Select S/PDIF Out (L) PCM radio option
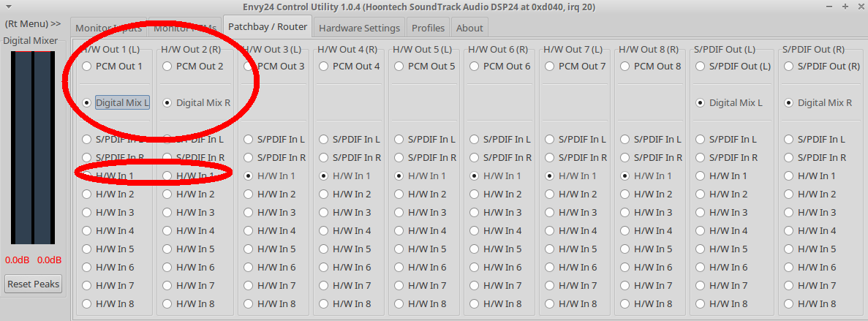Image resolution: width=868 pixels, height=321 pixels. 700,67
